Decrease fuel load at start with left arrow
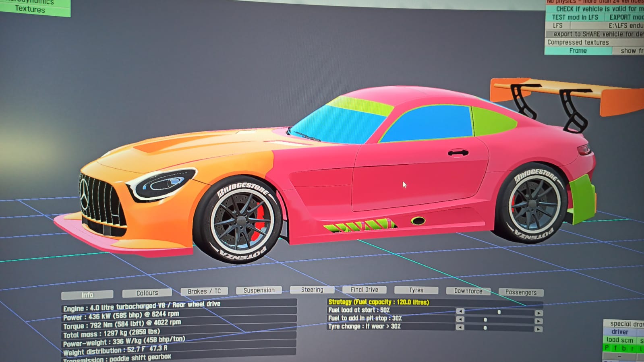The width and height of the screenshot is (644, 362). click(x=460, y=311)
